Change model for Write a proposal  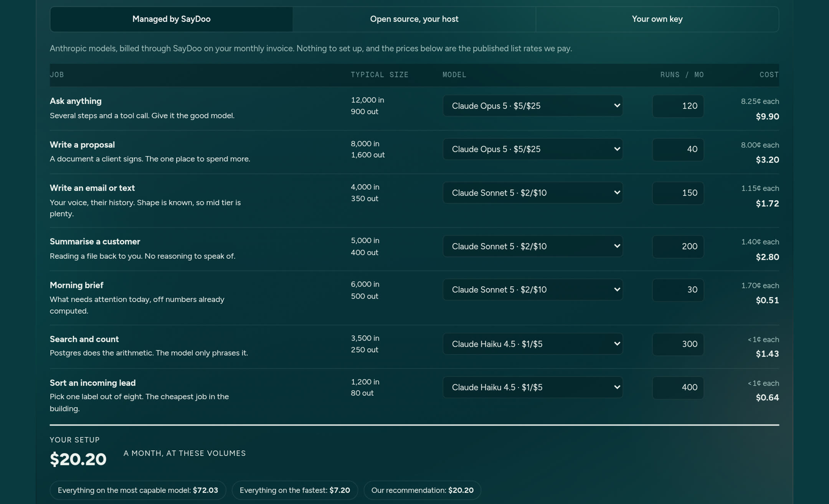click(x=532, y=149)
